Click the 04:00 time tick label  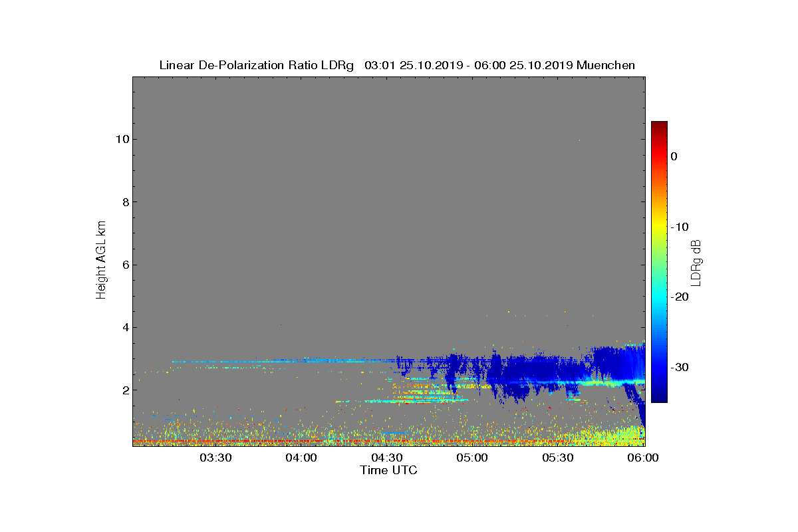click(x=302, y=458)
